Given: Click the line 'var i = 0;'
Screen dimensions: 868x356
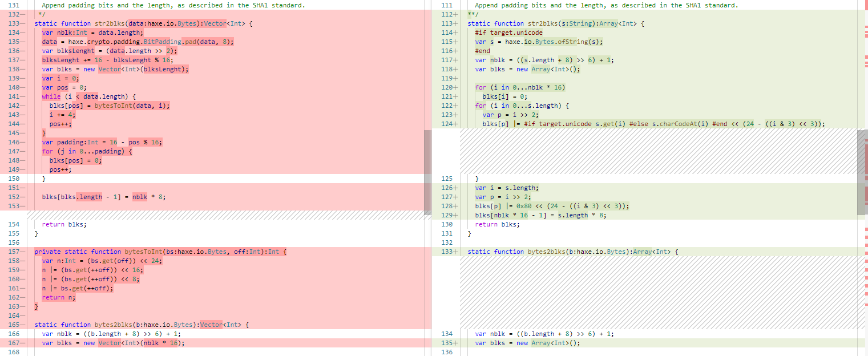Looking at the screenshot, I should (60, 78).
